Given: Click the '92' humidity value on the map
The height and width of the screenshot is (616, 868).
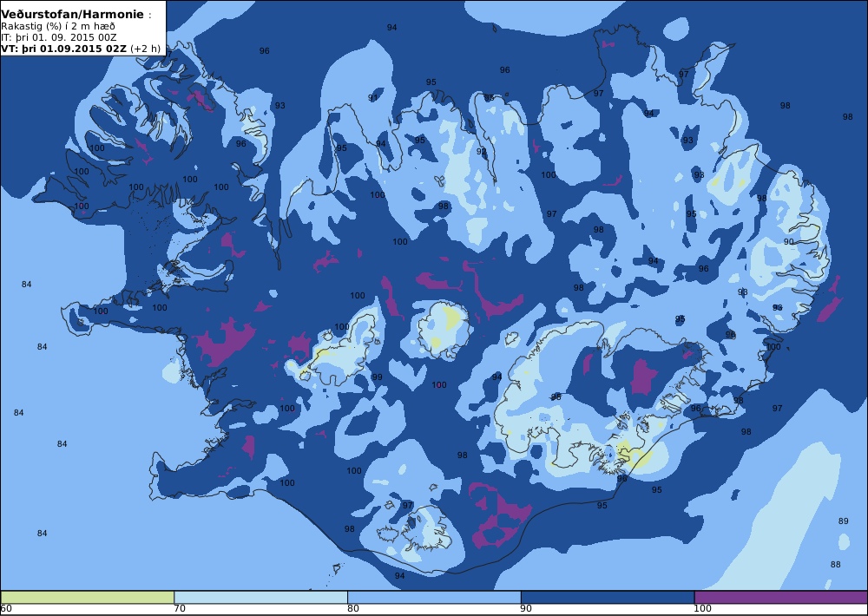Looking at the screenshot, I should pyautogui.click(x=481, y=152).
